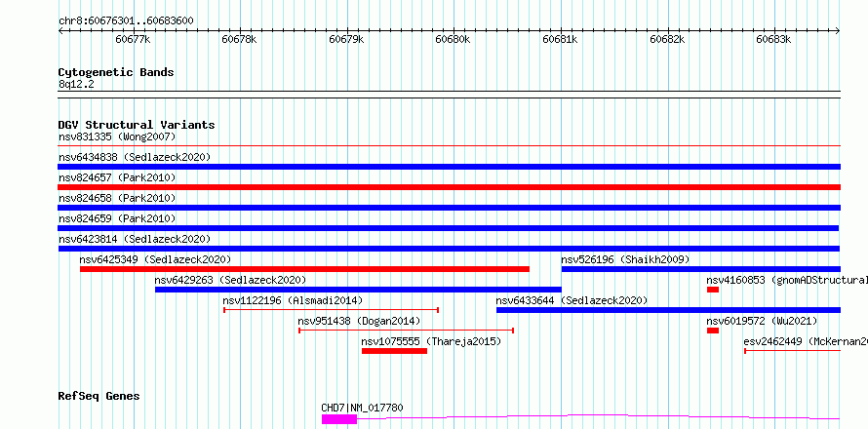Select the 60682k ruler tick label

[x=667, y=39]
